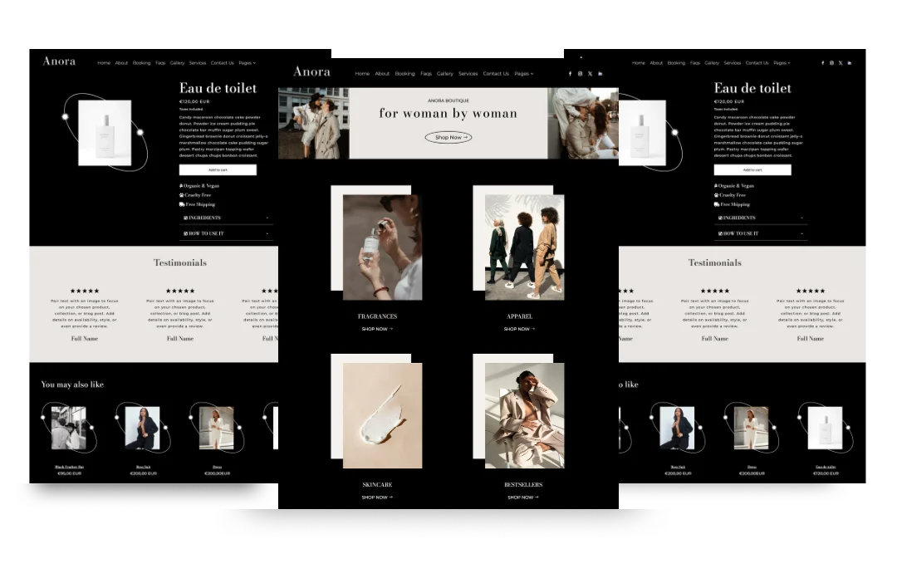Image resolution: width=897 pixels, height=588 pixels.
Task: Open Pages dropdown in left page navigation
Action: pos(247,63)
